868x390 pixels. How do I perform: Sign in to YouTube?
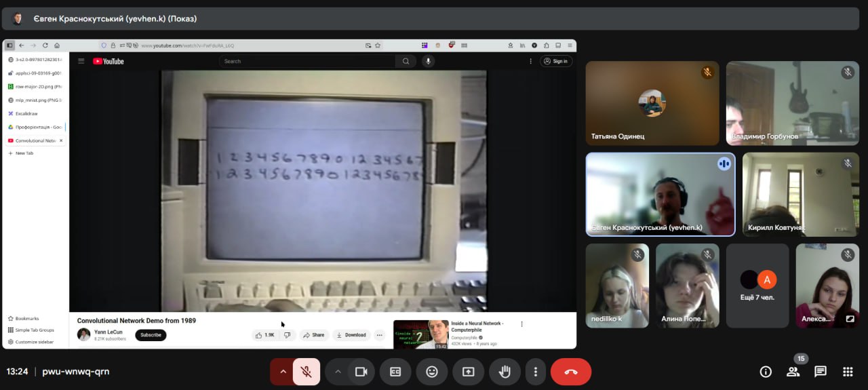tap(556, 61)
